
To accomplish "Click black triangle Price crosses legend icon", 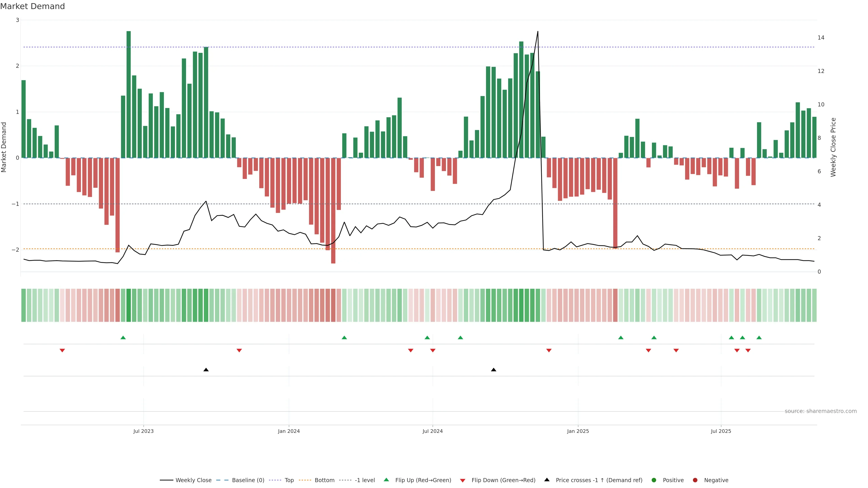I will point(547,480).
